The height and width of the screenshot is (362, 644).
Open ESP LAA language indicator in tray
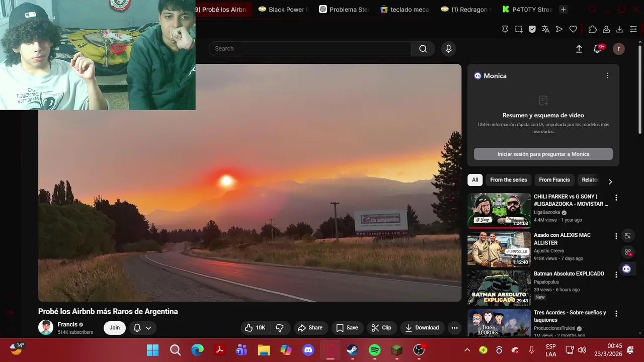[x=551, y=350]
